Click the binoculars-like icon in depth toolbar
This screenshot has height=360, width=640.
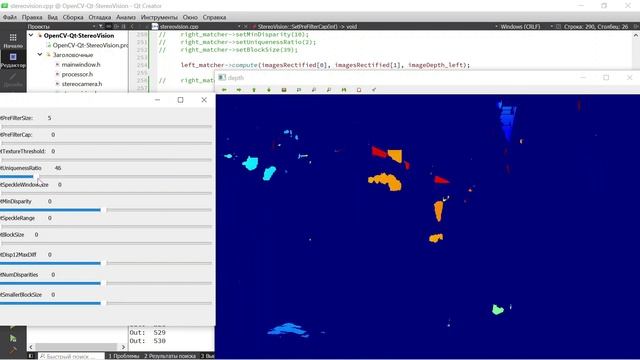(344, 90)
